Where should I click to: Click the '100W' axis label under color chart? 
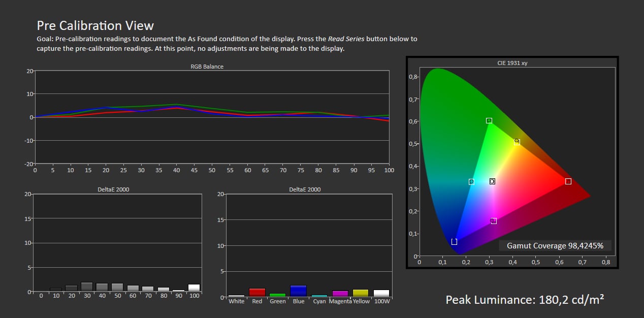[x=381, y=302]
